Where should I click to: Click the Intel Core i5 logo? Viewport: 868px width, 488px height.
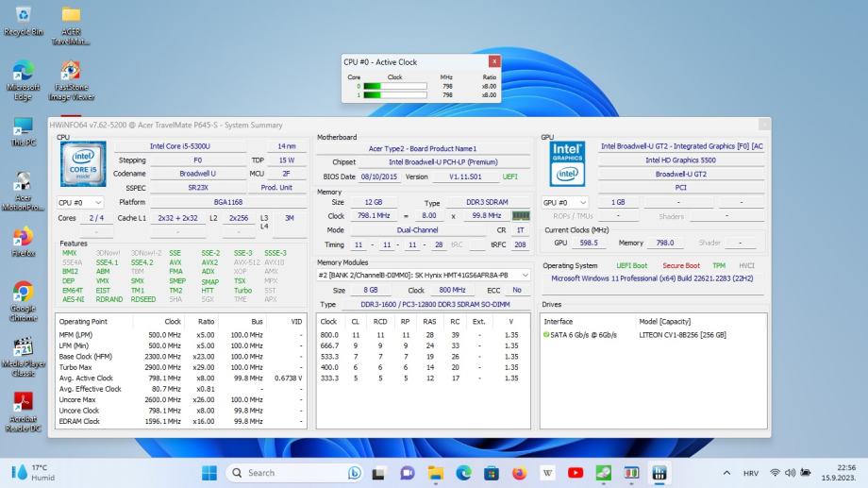tap(83, 164)
